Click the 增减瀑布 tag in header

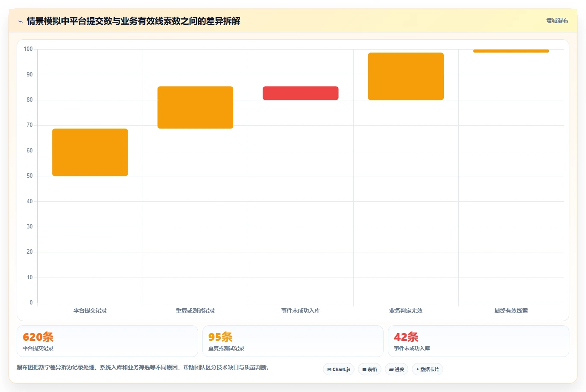coord(557,20)
